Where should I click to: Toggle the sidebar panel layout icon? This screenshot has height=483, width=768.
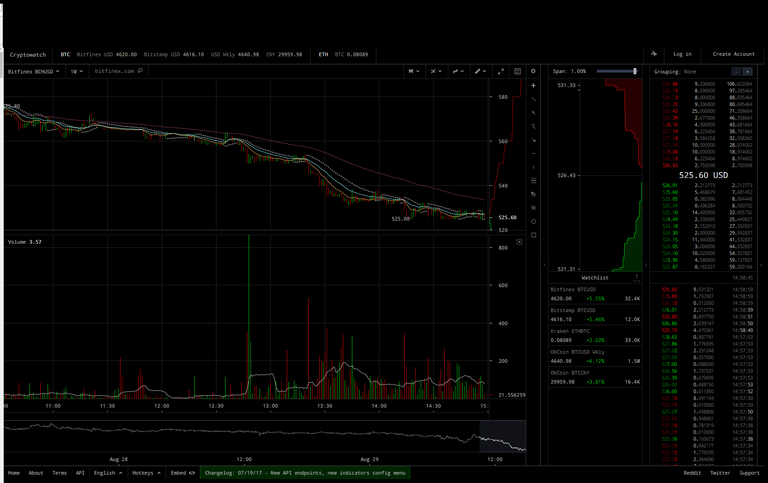(517, 71)
